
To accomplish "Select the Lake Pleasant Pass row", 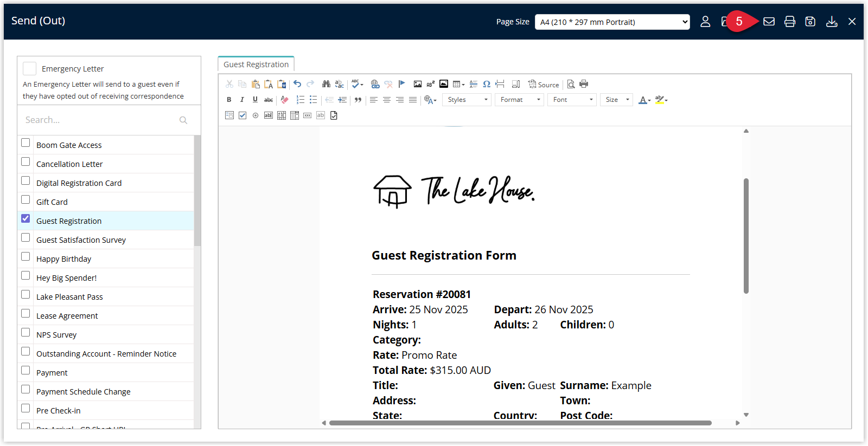I will (106, 296).
